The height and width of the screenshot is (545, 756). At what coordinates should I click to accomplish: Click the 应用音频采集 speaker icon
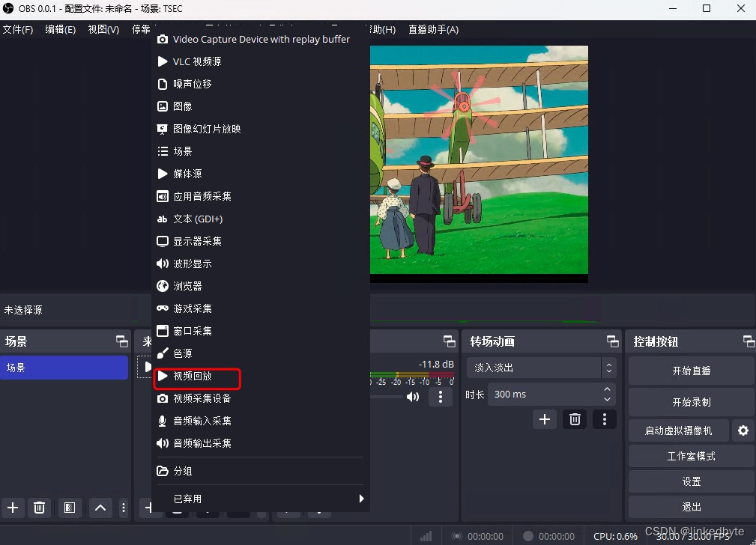[x=163, y=196]
